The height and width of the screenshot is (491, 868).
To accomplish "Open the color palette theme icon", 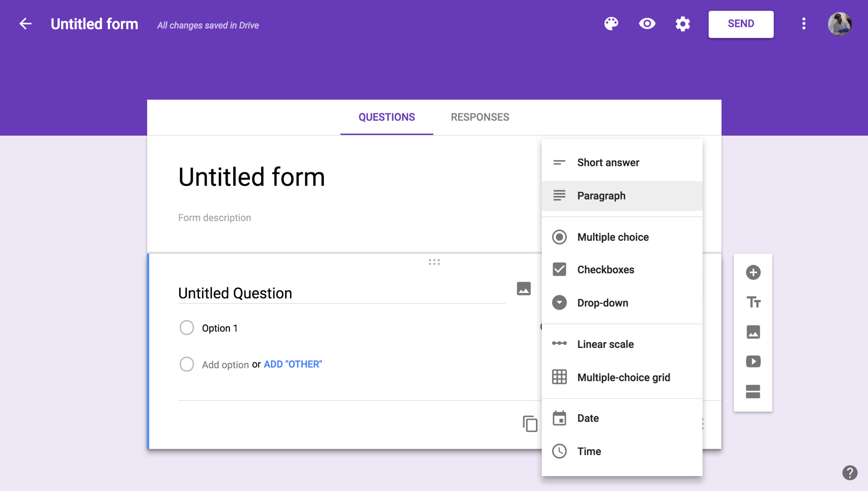I will pos(611,24).
